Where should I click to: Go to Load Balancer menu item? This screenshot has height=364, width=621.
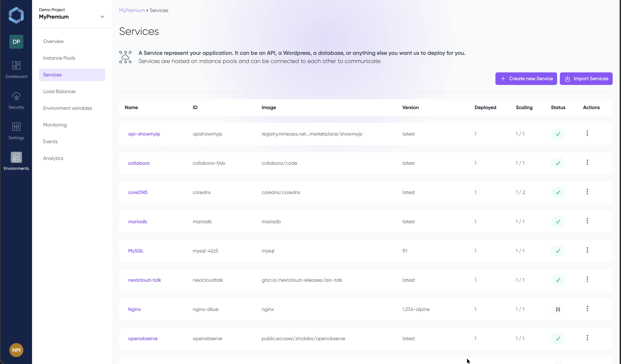[x=59, y=91]
